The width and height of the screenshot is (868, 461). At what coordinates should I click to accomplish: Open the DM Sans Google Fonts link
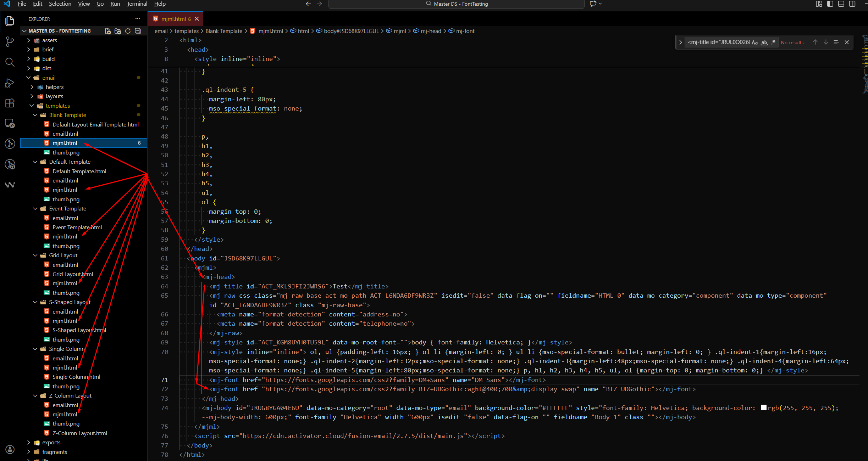click(x=355, y=380)
